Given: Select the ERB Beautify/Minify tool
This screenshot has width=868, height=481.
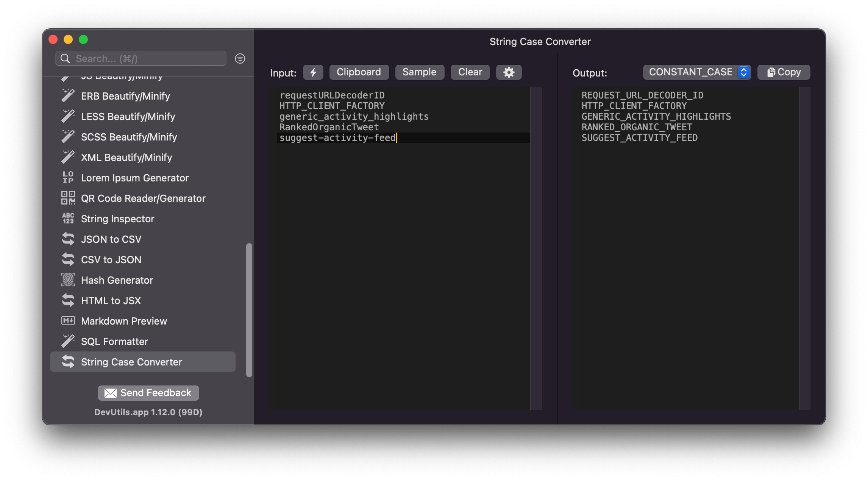Looking at the screenshot, I should [x=125, y=96].
